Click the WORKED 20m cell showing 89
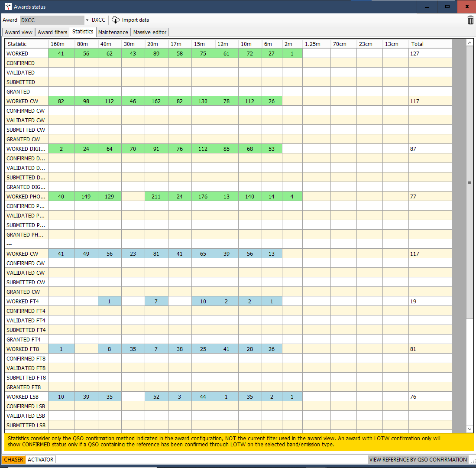The height and width of the screenshot is (468, 476). tap(156, 53)
